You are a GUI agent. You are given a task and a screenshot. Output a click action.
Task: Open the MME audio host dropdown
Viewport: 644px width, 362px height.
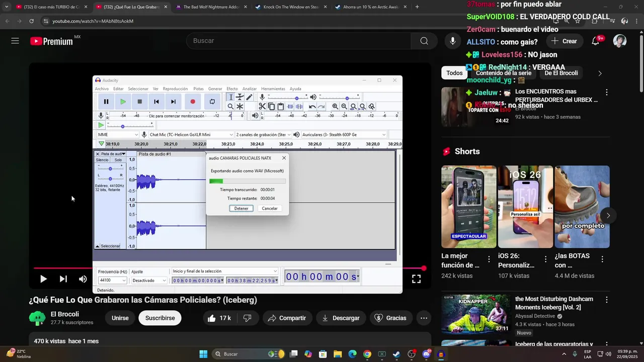point(118,135)
